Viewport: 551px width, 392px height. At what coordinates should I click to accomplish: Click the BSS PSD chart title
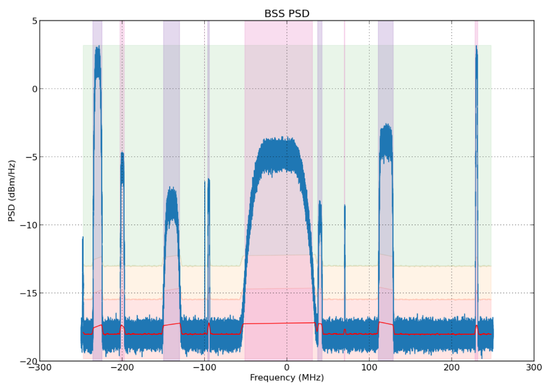click(286, 13)
